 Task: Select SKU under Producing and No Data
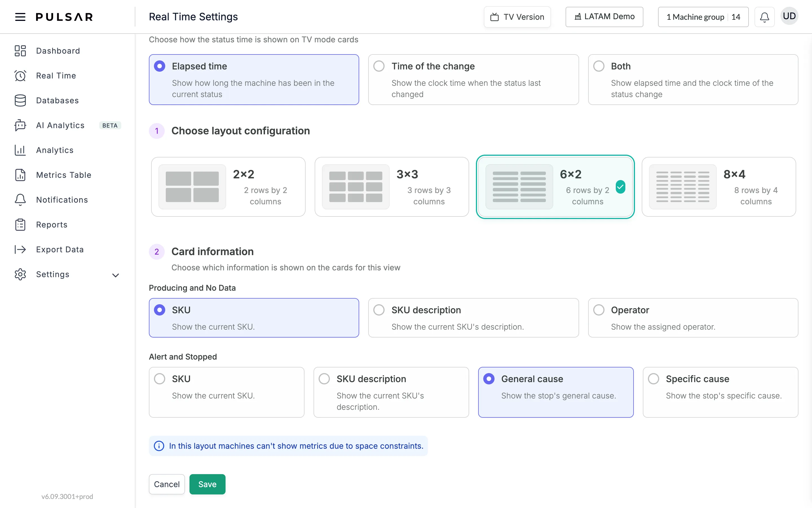coord(254,318)
